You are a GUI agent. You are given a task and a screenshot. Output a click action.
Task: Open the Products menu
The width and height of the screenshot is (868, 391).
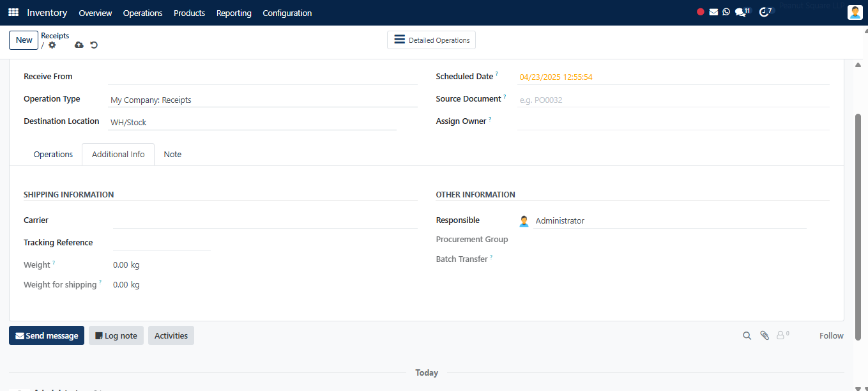tap(190, 13)
